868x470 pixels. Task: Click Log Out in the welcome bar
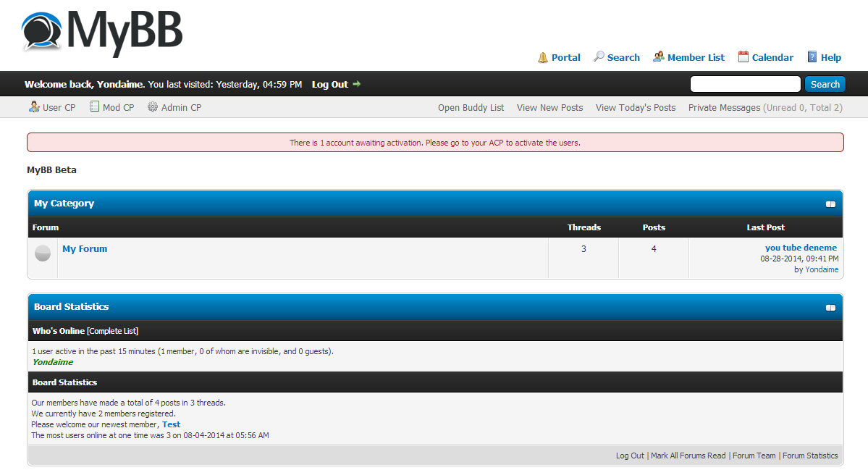pyautogui.click(x=330, y=84)
